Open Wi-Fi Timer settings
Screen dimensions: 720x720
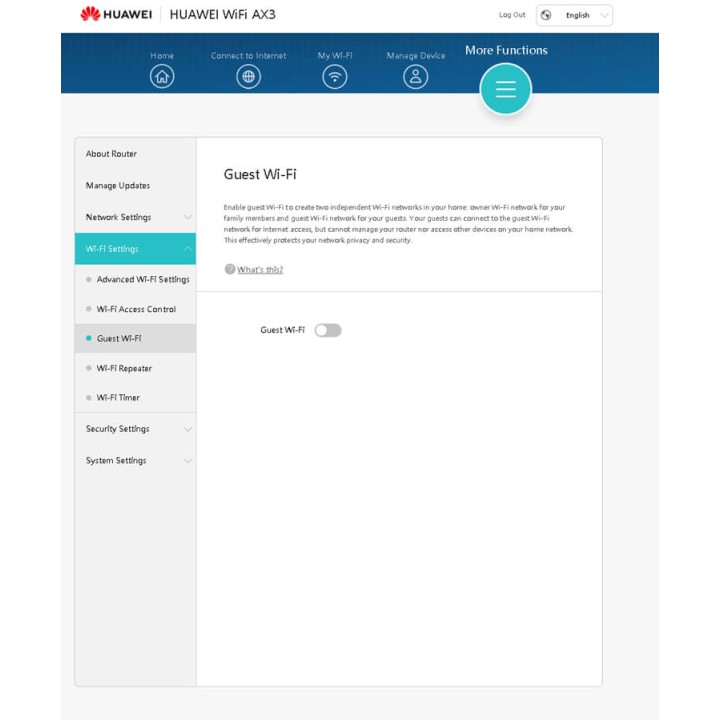135,398
